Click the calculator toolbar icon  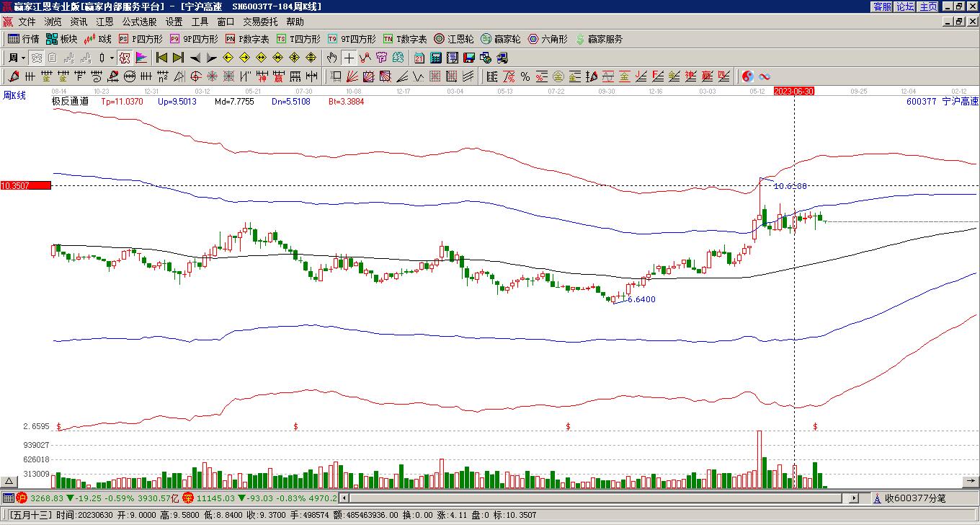[x=436, y=58]
